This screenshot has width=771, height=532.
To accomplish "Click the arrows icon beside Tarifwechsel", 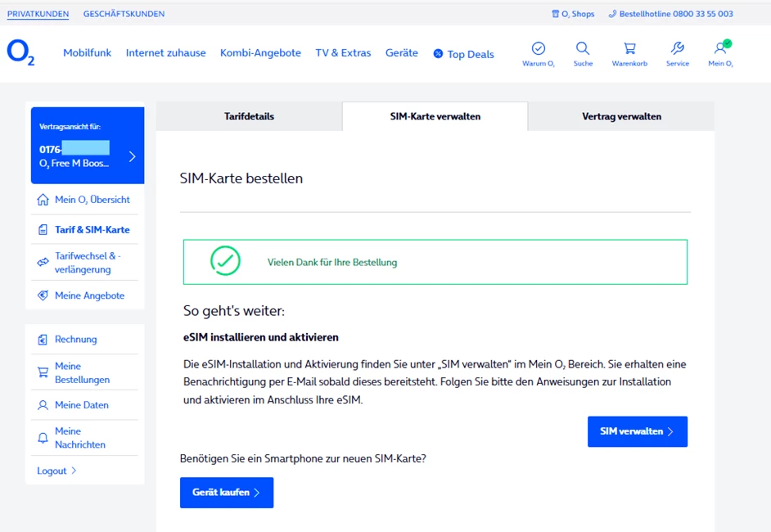I will [43, 262].
